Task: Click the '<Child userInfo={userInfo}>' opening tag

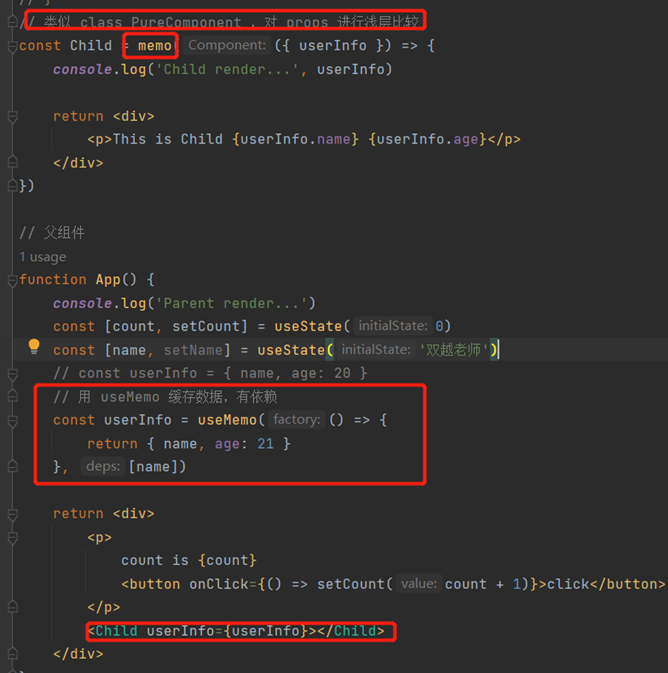Action: [x=202, y=631]
